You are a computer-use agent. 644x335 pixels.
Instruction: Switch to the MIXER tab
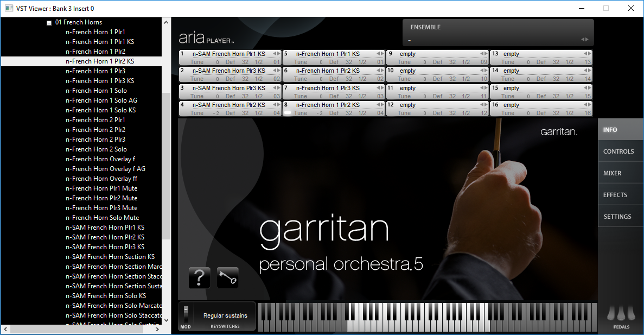click(612, 173)
